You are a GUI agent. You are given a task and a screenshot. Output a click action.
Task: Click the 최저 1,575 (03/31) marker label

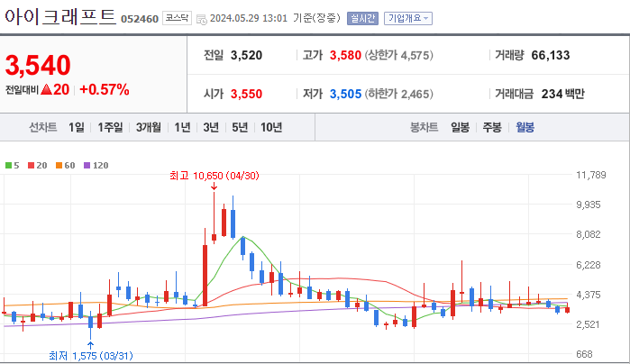pos(91,356)
